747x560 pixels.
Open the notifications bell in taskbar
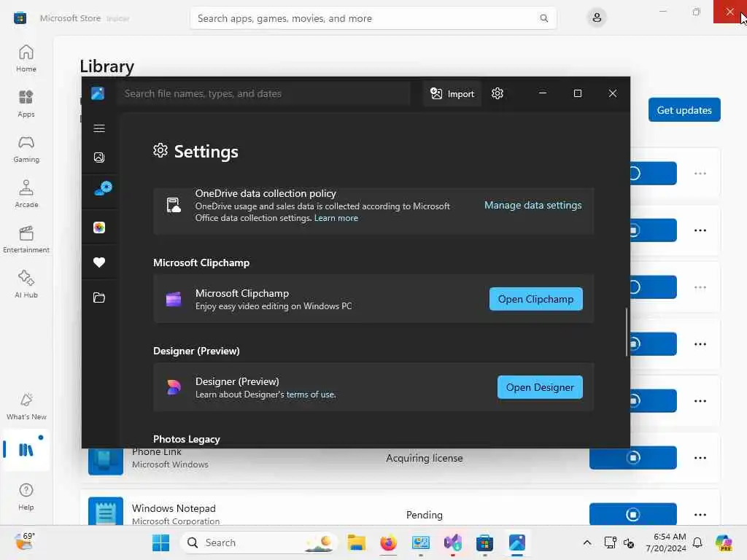click(x=697, y=542)
